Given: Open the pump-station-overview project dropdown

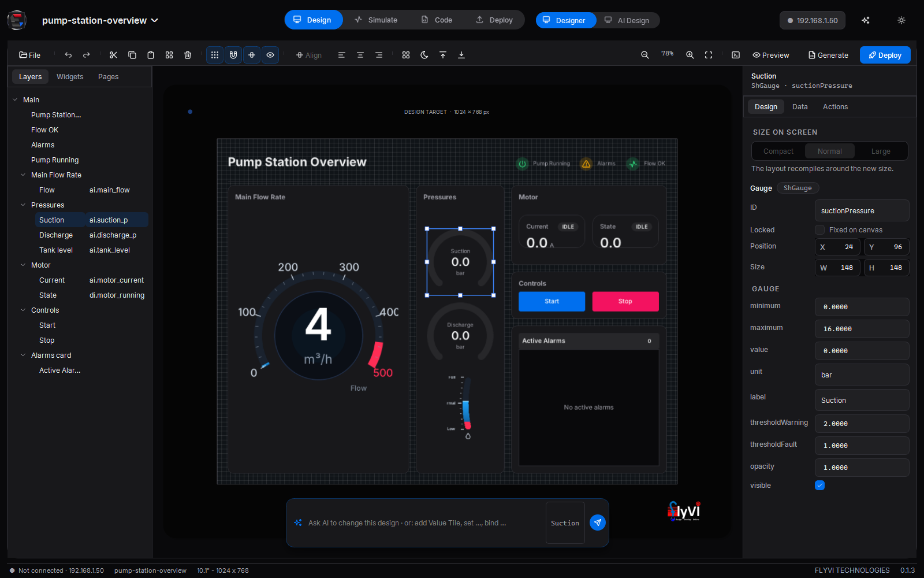Looking at the screenshot, I should pos(100,20).
